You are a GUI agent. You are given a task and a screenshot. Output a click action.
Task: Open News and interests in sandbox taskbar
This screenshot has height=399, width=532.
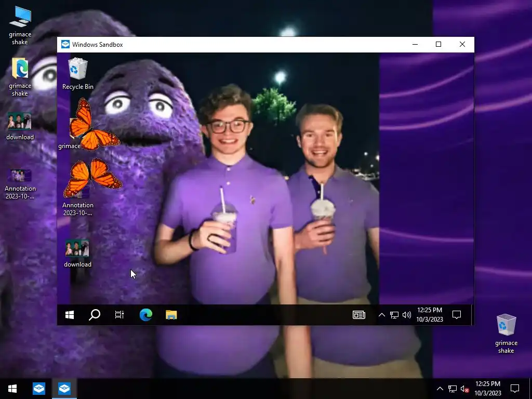tap(359, 315)
